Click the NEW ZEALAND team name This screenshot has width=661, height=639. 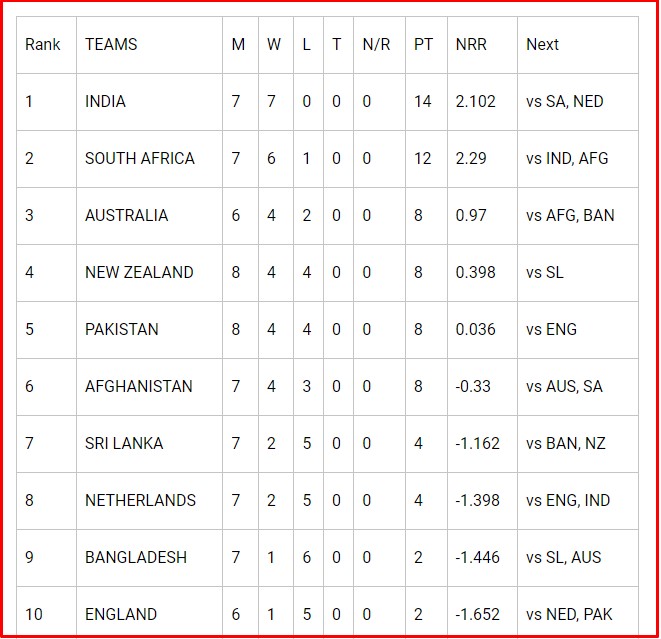(139, 272)
